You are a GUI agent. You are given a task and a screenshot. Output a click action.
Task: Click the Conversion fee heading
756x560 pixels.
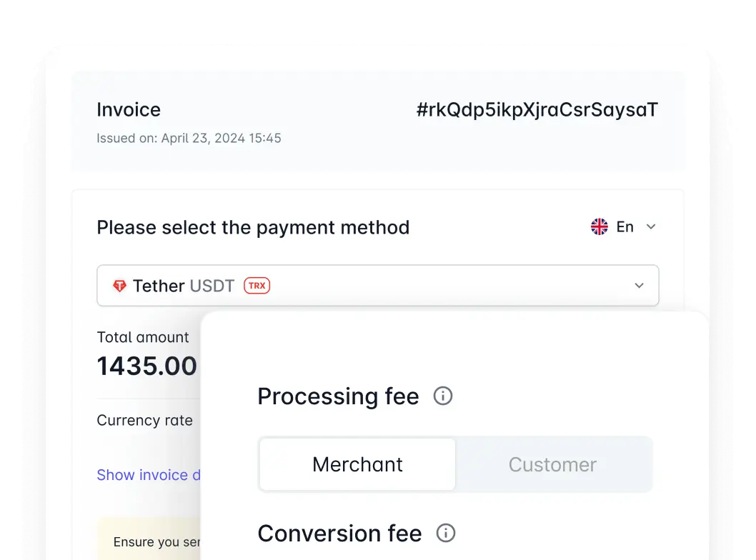click(339, 534)
